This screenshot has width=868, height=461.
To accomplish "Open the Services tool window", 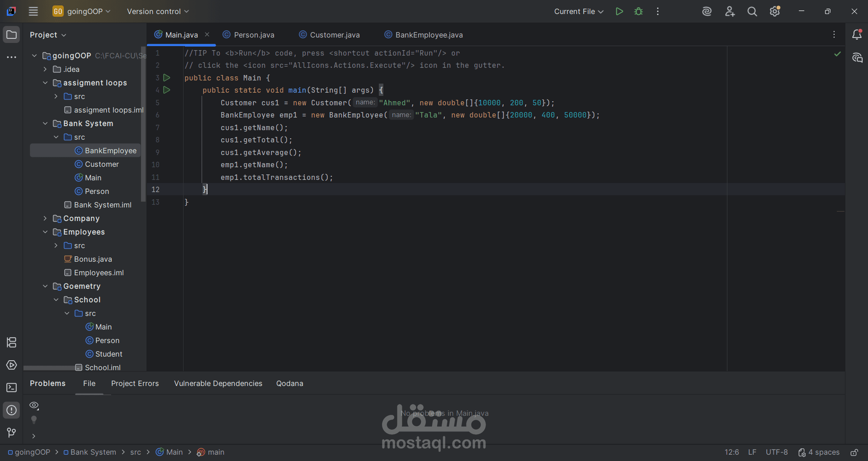I will pos(12,365).
